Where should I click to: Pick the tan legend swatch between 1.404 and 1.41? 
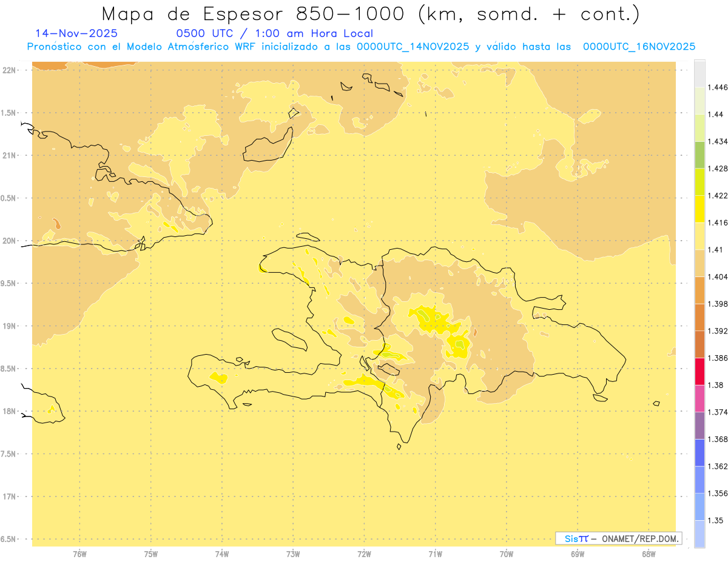(699, 263)
